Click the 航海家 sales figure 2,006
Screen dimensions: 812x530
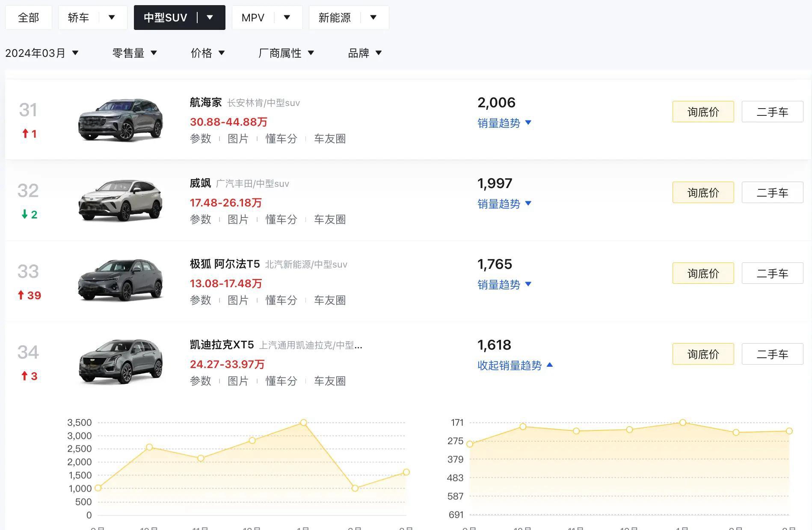tap(496, 103)
